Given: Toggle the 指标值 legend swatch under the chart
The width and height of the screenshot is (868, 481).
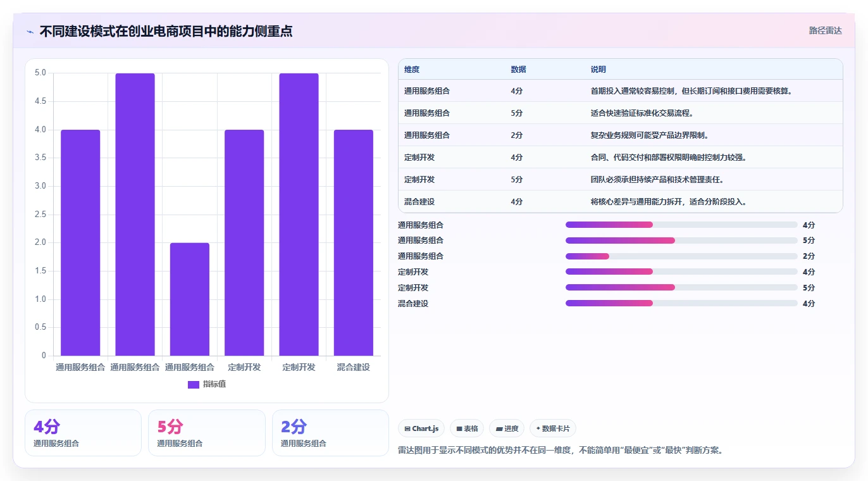Looking at the screenshot, I should [x=194, y=384].
